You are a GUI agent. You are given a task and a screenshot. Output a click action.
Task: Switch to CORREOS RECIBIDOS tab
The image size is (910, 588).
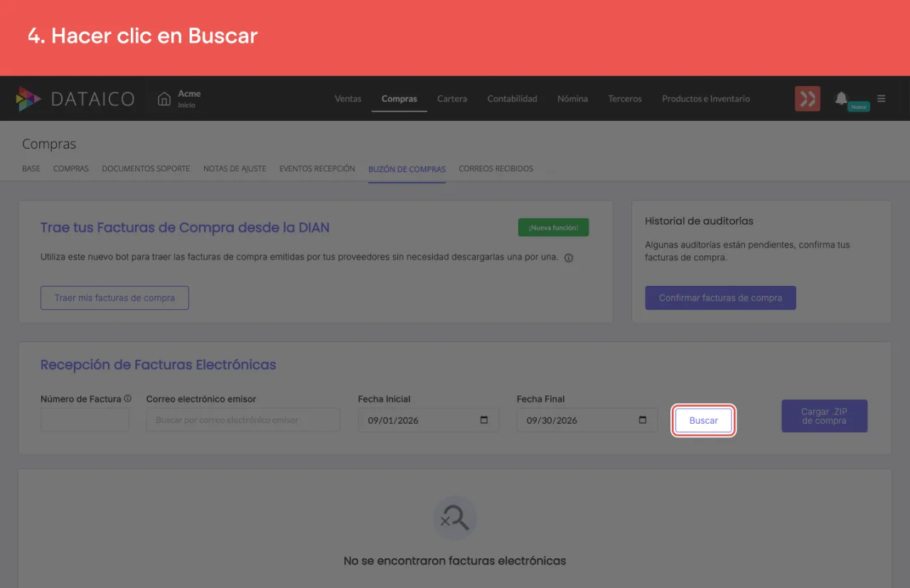point(496,169)
